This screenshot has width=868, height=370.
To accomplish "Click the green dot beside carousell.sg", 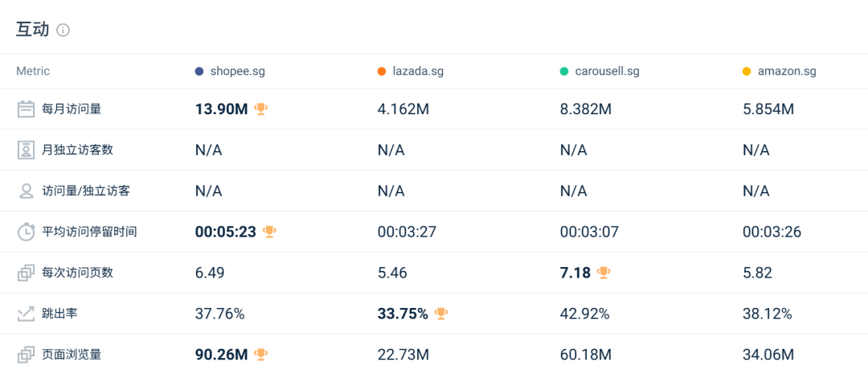I will coord(564,72).
